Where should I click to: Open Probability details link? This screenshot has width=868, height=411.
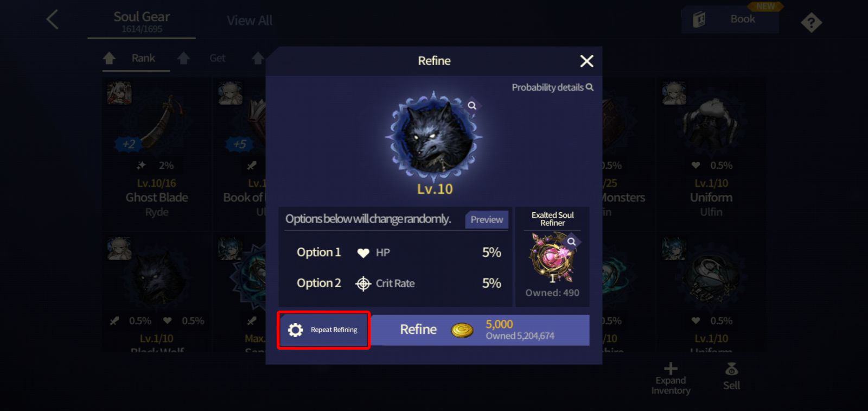pos(552,87)
